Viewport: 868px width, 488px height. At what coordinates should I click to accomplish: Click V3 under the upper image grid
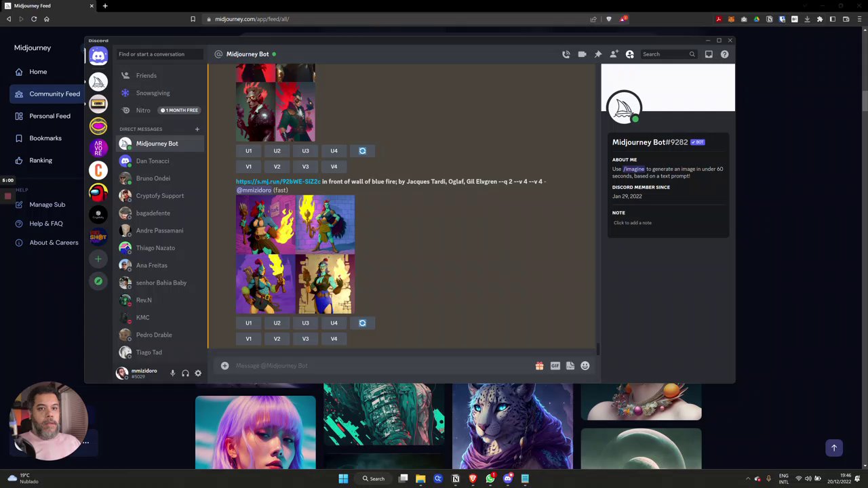coord(305,167)
